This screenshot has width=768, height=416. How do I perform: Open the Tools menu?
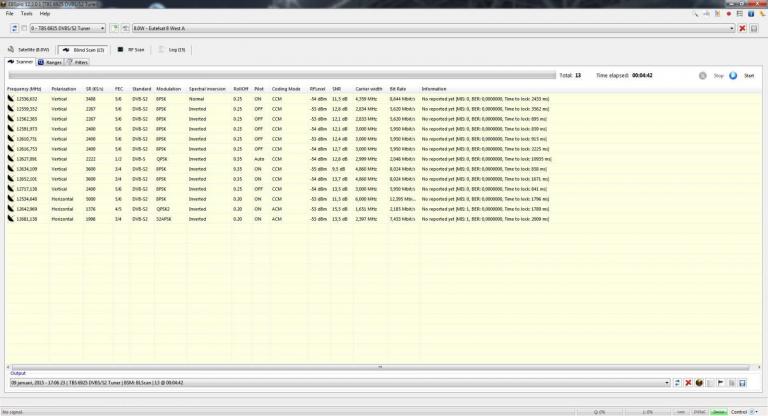coord(26,13)
